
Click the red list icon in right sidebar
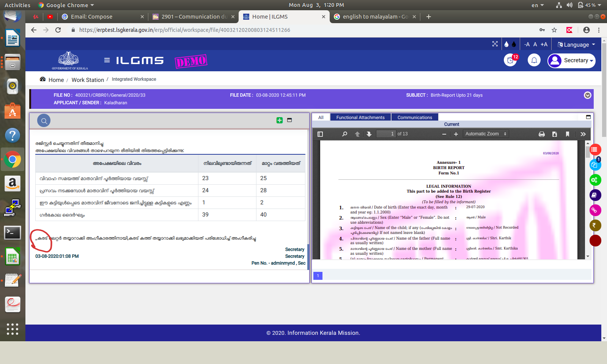coord(594,150)
